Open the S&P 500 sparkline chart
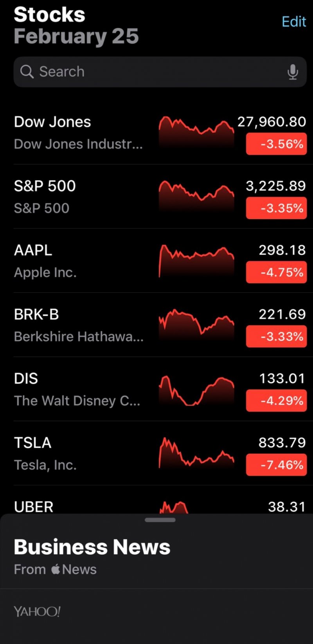 [196, 195]
